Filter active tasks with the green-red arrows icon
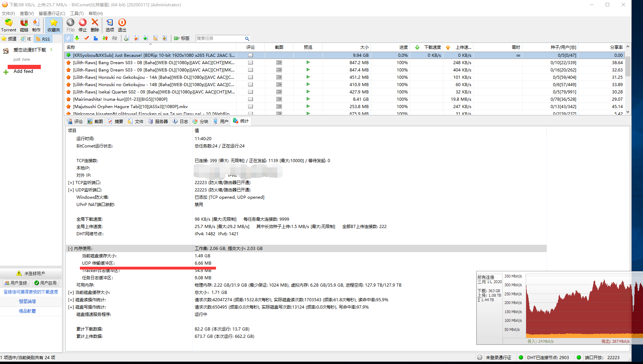 [x=105, y=38]
